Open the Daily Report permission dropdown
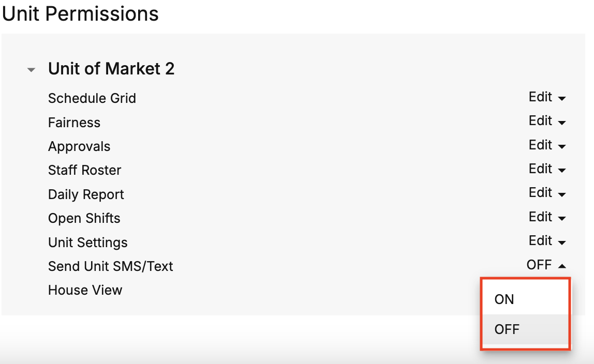 point(547,193)
